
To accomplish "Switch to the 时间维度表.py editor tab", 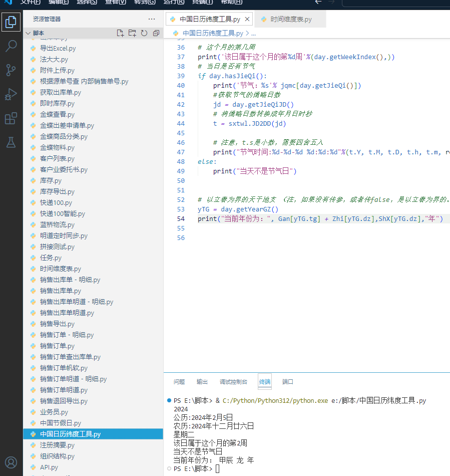I will click(291, 20).
